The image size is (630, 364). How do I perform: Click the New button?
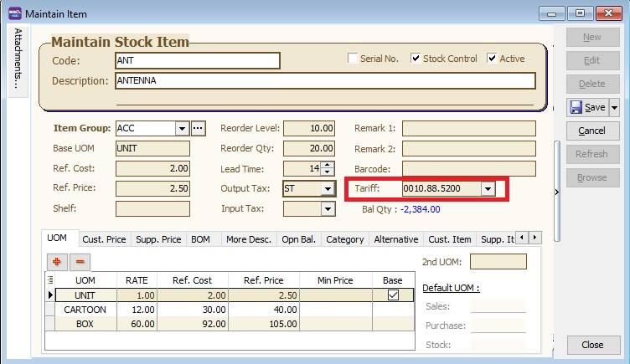[x=592, y=37]
